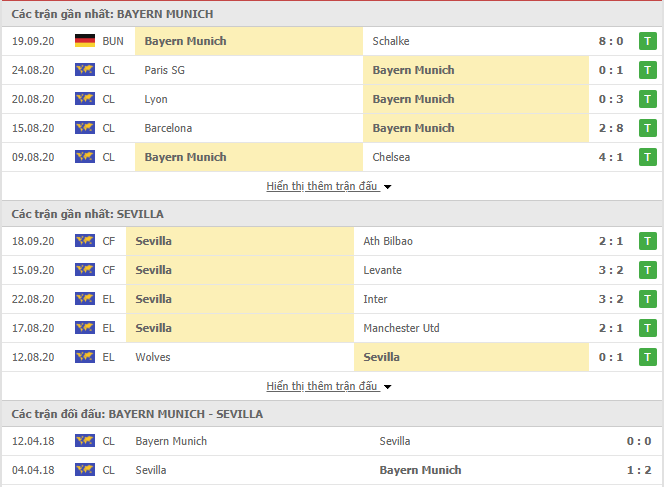
Task: Click the 0 : 1 score in Wolves row
Action: [x=611, y=357]
